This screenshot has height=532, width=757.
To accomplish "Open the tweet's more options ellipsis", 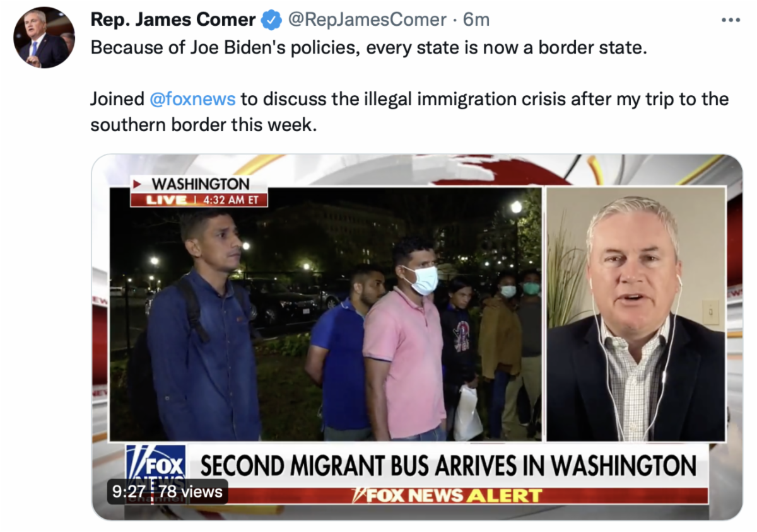I will [x=731, y=20].
